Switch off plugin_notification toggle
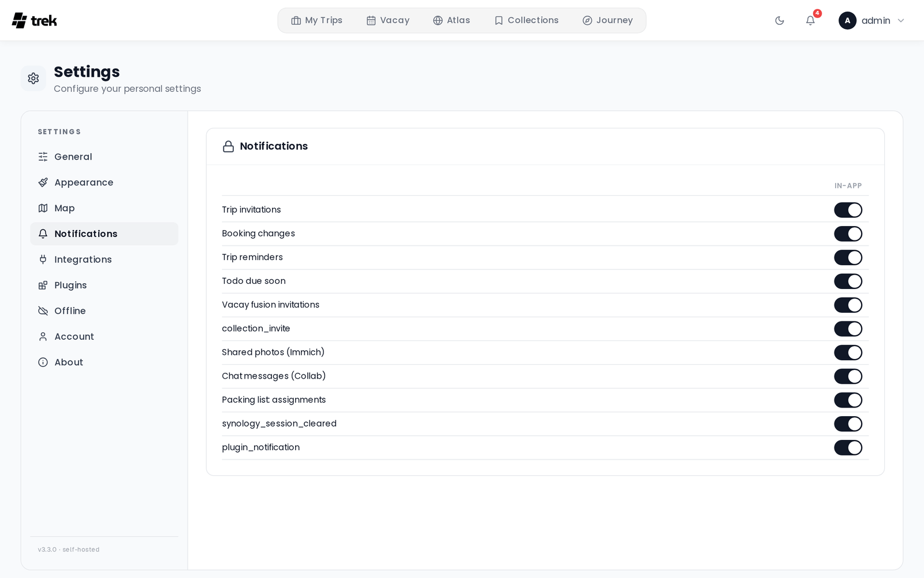Viewport: 924px width, 578px height. [848, 447]
